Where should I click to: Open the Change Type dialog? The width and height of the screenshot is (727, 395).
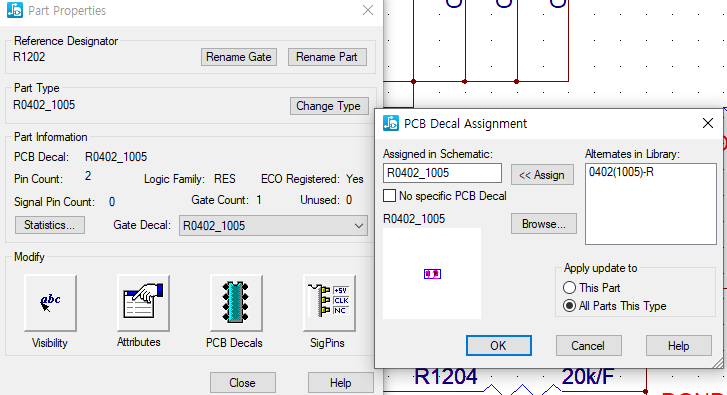[329, 106]
